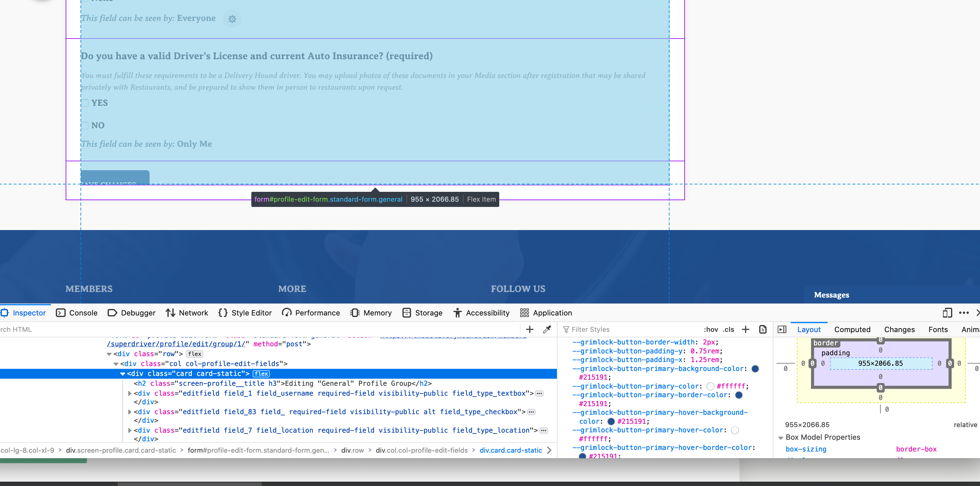Click the h2 screen-profile__title node
The image size is (980, 486).
tap(282, 383)
